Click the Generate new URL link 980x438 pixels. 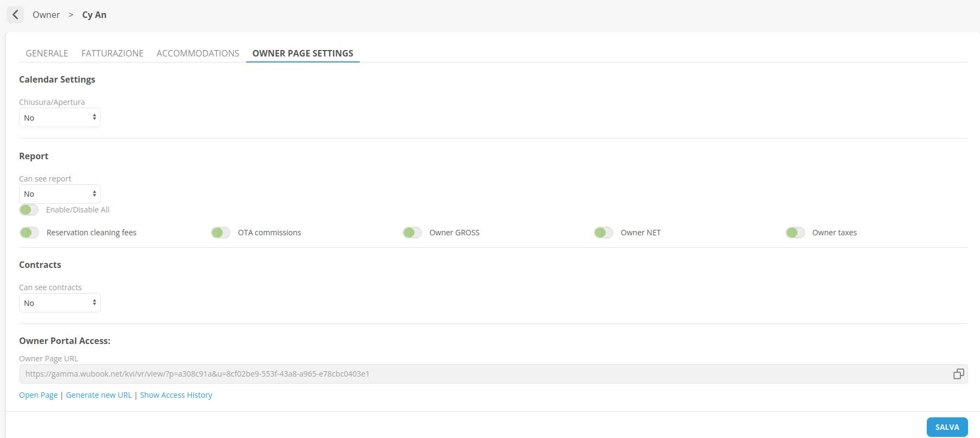pyautogui.click(x=99, y=395)
